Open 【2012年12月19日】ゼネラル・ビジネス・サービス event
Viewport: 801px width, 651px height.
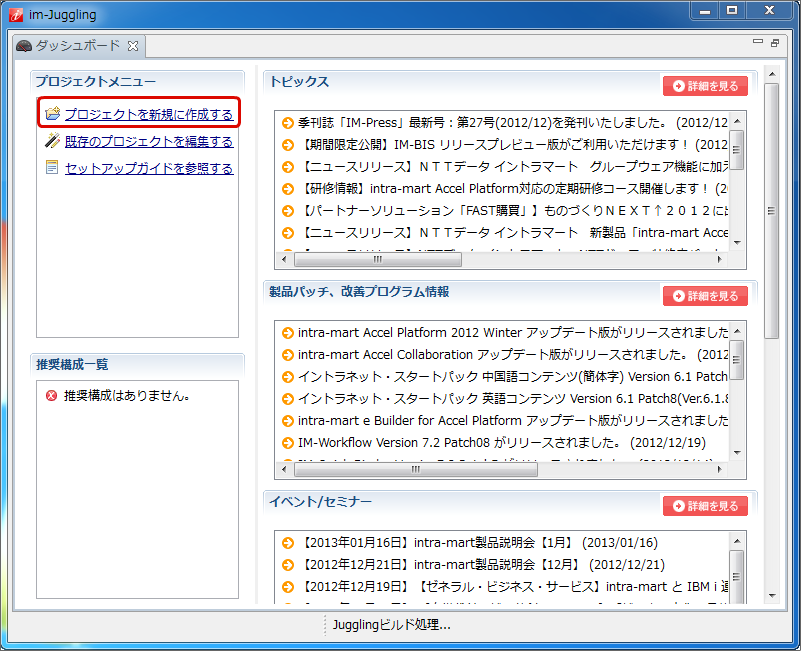[x=512, y=587]
